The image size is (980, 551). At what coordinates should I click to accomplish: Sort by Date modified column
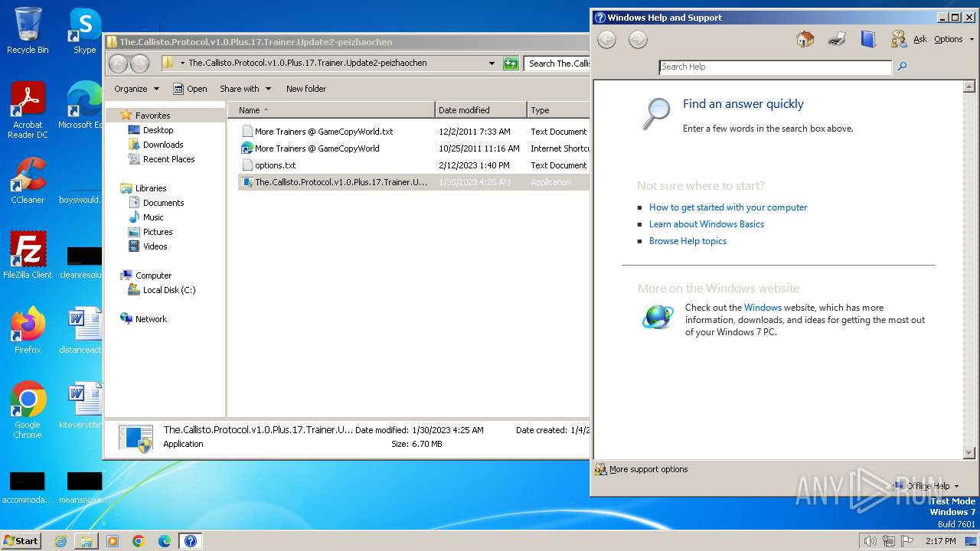coord(481,110)
